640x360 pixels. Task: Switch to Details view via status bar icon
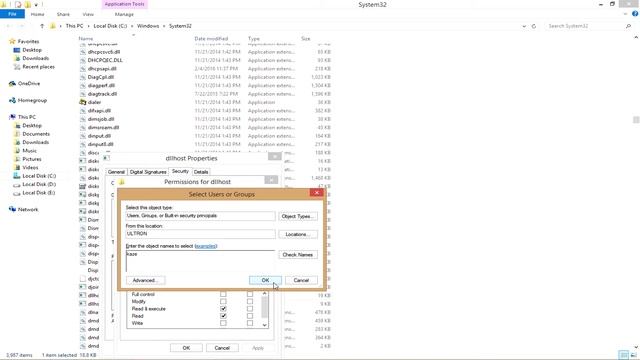(623, 355)
